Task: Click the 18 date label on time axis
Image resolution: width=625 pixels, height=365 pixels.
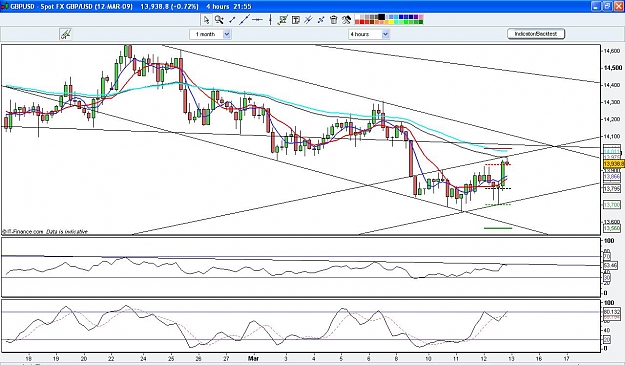Action: tap(29, 358)
